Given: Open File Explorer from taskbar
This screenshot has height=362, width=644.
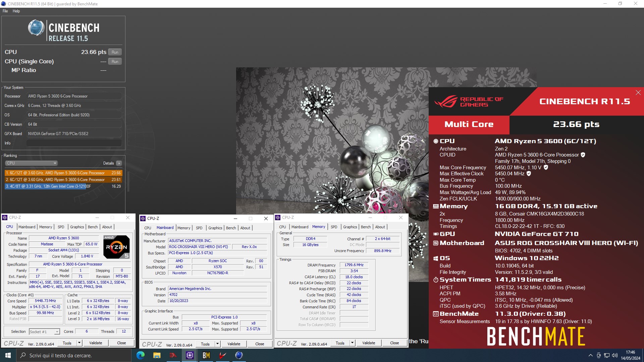Looking at the screenshot, I should pos(157,355).
